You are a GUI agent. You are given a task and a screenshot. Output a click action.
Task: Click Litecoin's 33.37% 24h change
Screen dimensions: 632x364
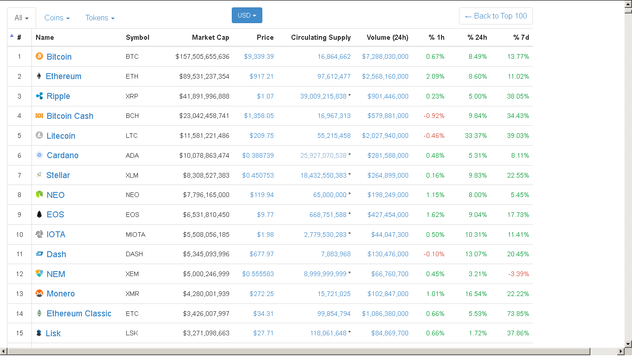[x=476, y=136]
